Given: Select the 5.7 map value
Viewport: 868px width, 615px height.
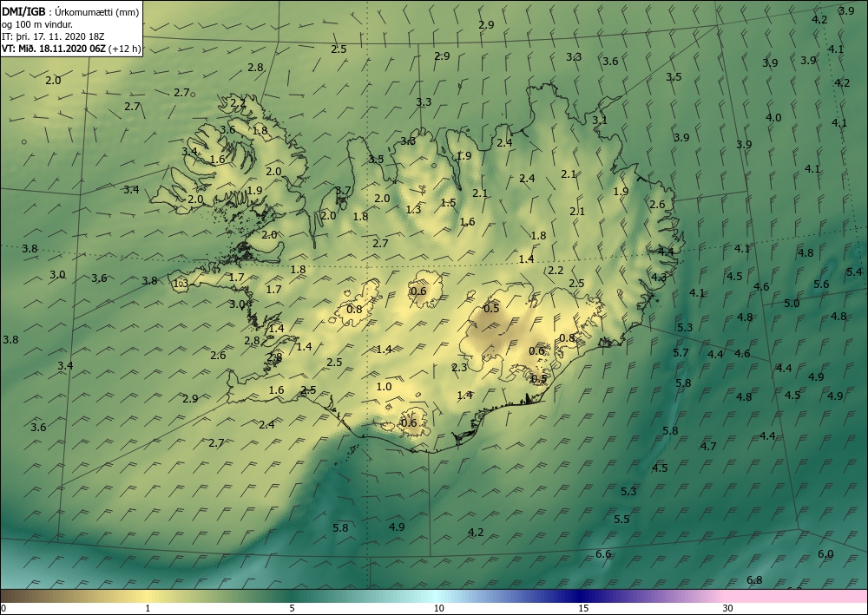Looking at the screenshot, I should (x=681, y=352).
